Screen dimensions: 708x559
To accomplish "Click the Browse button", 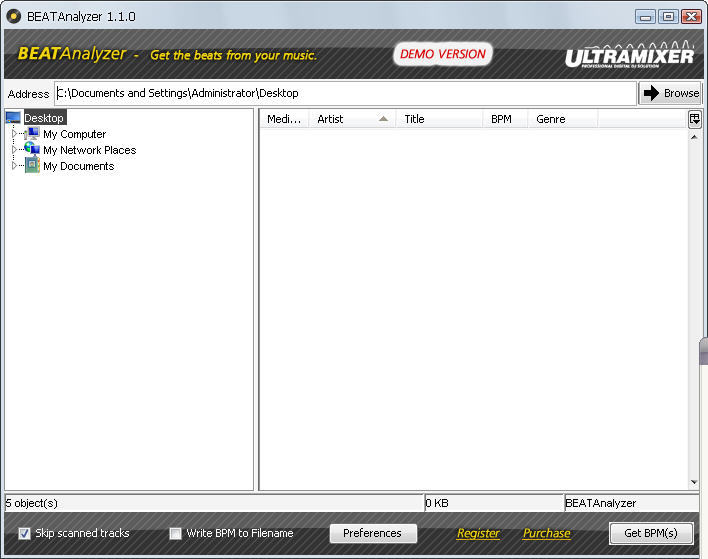I will coord(670,93).
